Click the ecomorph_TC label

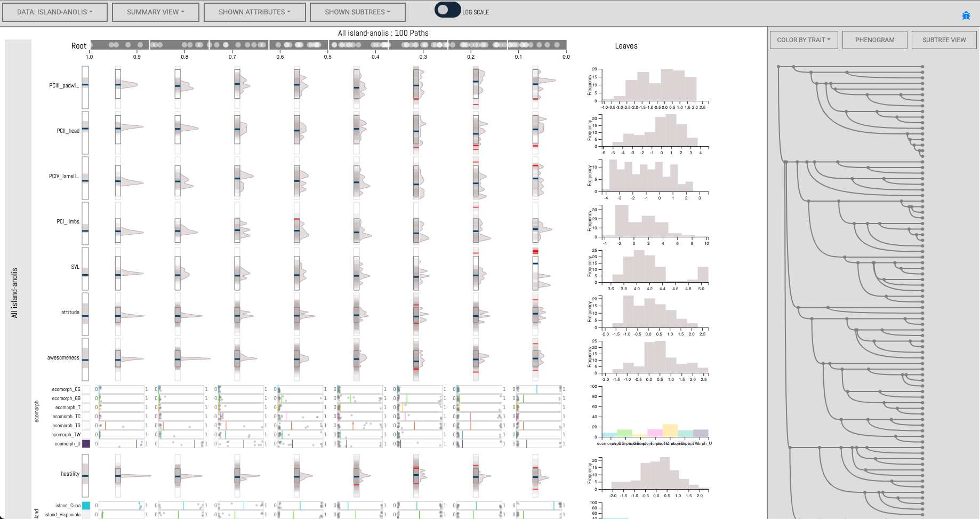67,417
